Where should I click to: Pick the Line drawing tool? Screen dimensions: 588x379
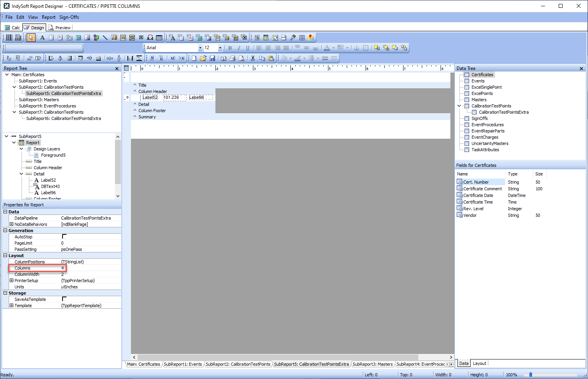[105, 38]
